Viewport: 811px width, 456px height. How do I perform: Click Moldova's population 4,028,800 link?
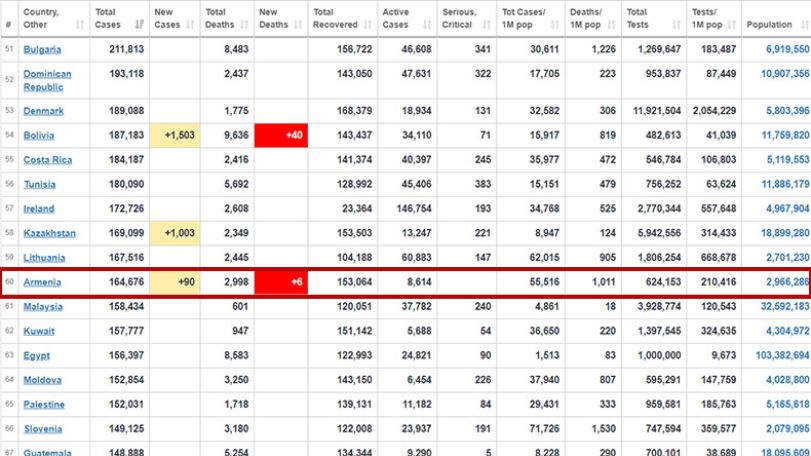787,380
